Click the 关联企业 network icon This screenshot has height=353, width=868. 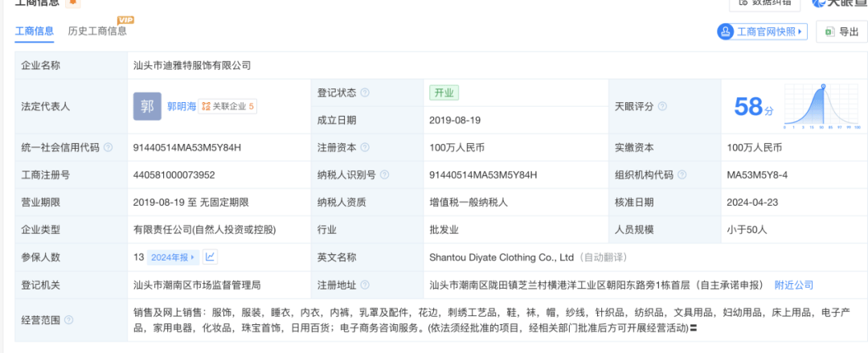point(206,106)
